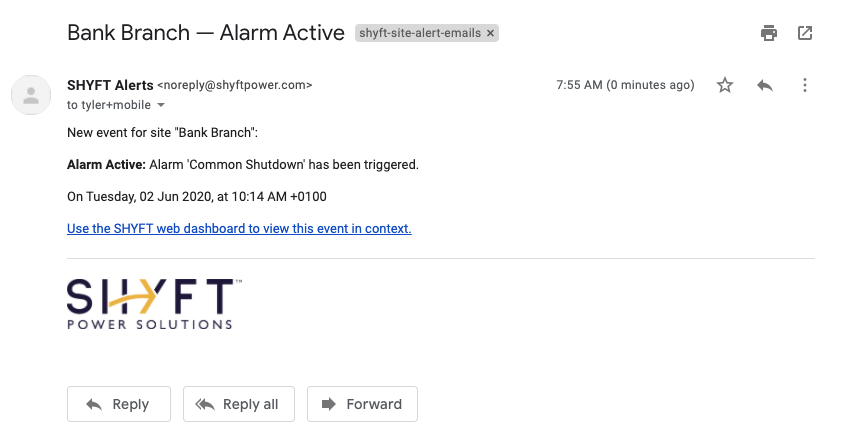Open the three-dot More options menu

tap(805, 85)
